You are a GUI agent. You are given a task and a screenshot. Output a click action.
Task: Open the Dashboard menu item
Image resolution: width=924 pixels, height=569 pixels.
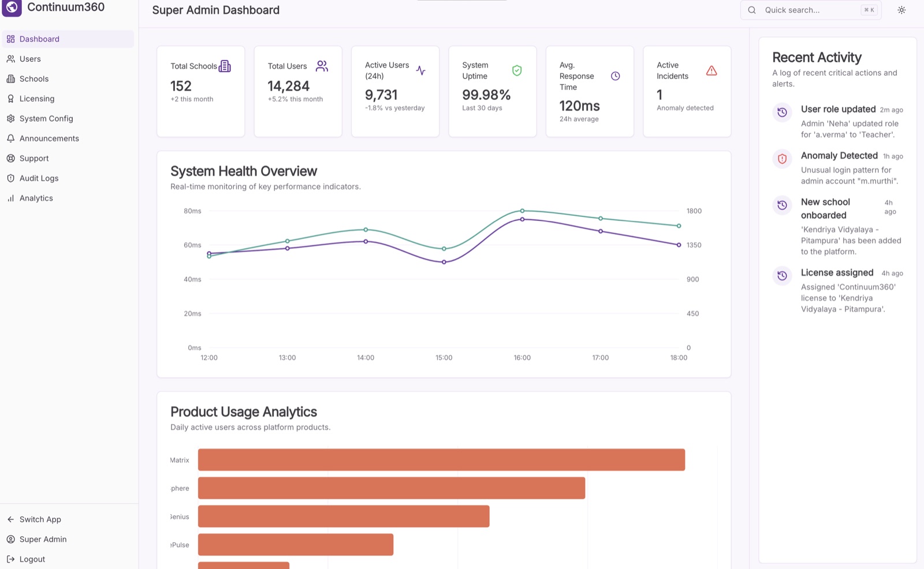pos(68,39)
